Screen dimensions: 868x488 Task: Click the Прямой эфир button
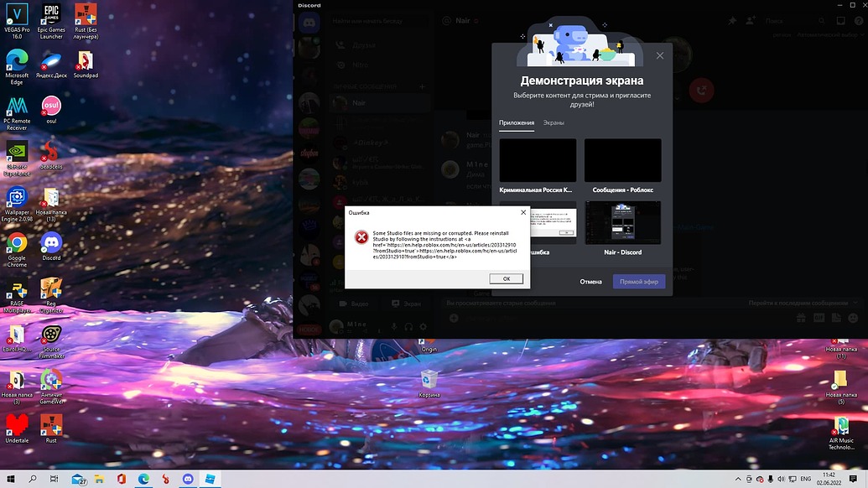[x=639, y=282]
